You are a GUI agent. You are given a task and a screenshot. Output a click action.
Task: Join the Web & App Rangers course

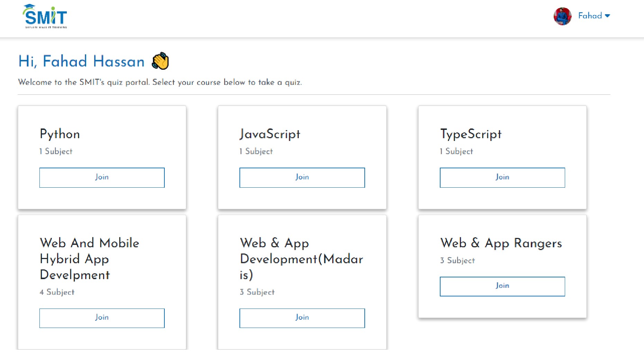point(502,286)
